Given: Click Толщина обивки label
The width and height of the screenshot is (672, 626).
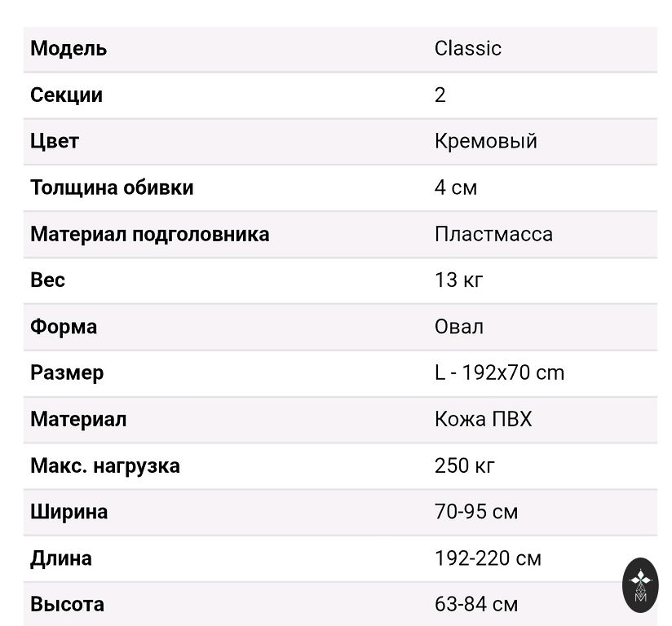Looking at the screenshot, I should pos(112,187).
